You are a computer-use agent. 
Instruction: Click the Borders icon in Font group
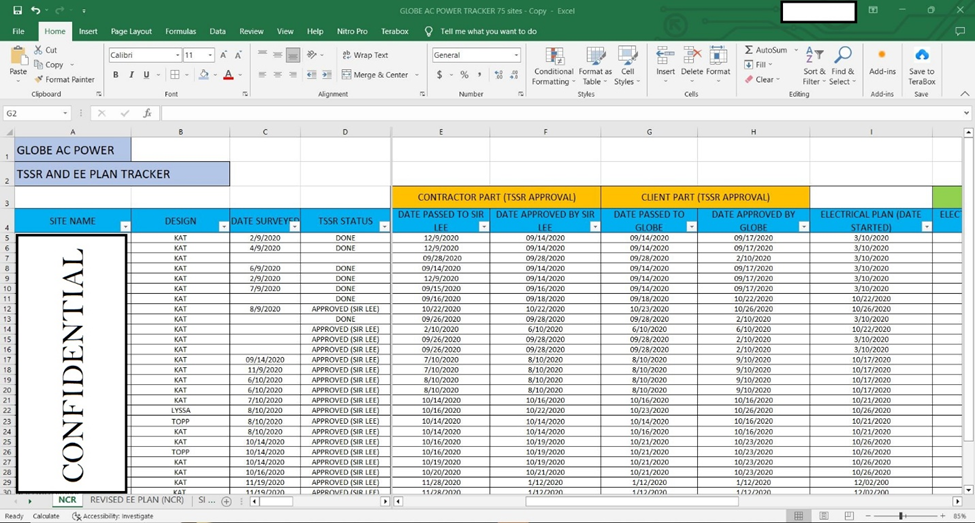click(175, 75)
